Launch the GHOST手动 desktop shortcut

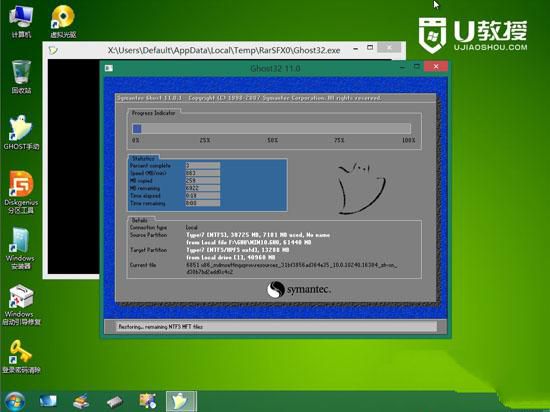pos(21,133)
